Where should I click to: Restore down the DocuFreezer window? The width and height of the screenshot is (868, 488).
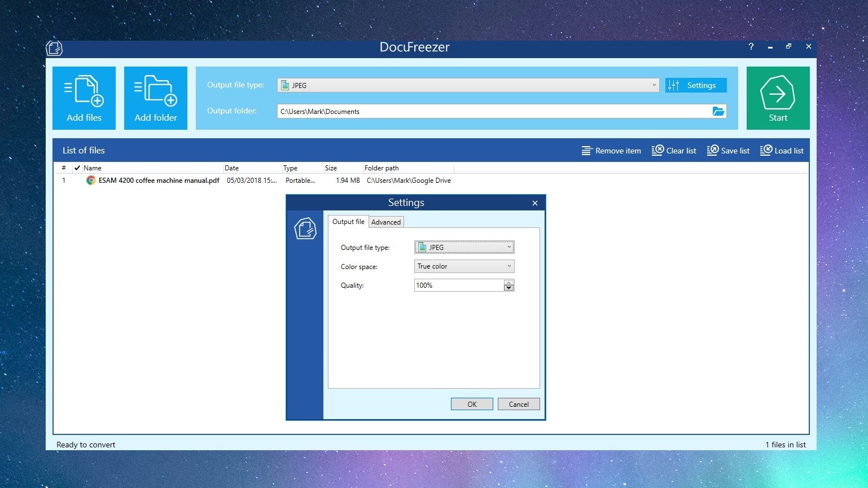pos(788,47)
